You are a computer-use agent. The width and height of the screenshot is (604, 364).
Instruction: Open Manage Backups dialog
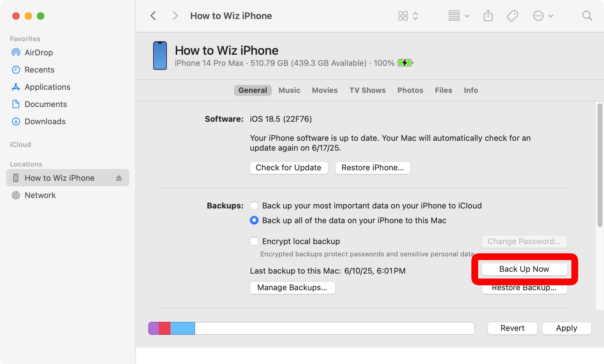coord(292,287)
